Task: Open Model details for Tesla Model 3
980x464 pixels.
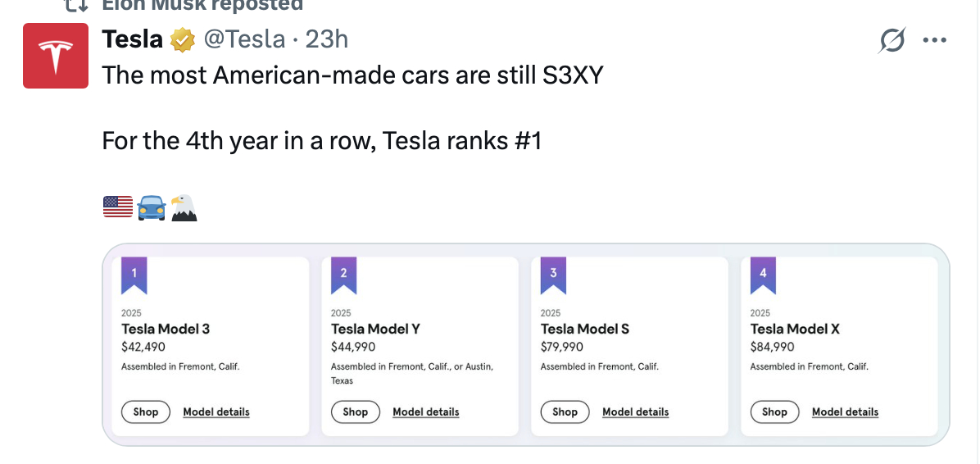Action: [216, 412]
